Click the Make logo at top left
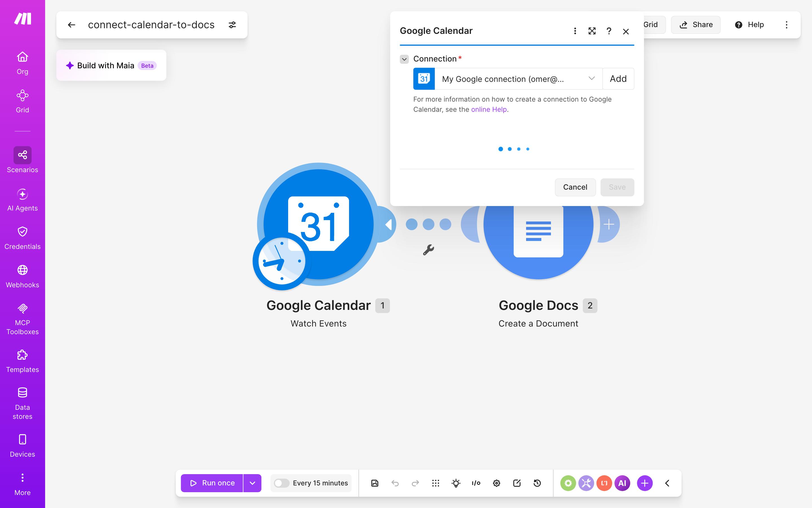 (23, 18)
